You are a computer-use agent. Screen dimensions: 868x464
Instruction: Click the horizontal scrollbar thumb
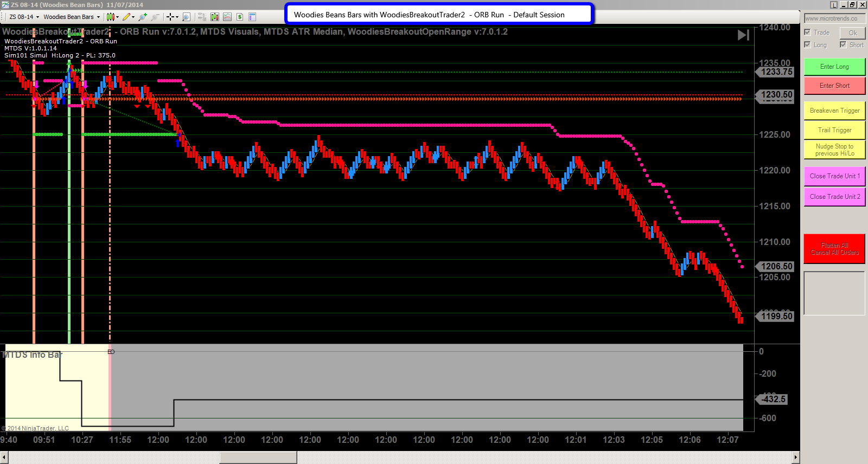click(258, 458)
